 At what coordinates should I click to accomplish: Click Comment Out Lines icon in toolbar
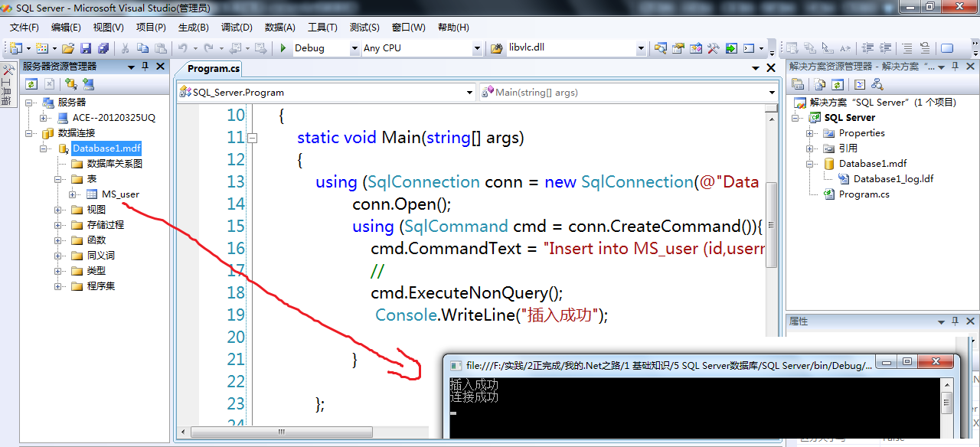click(907, 47)
